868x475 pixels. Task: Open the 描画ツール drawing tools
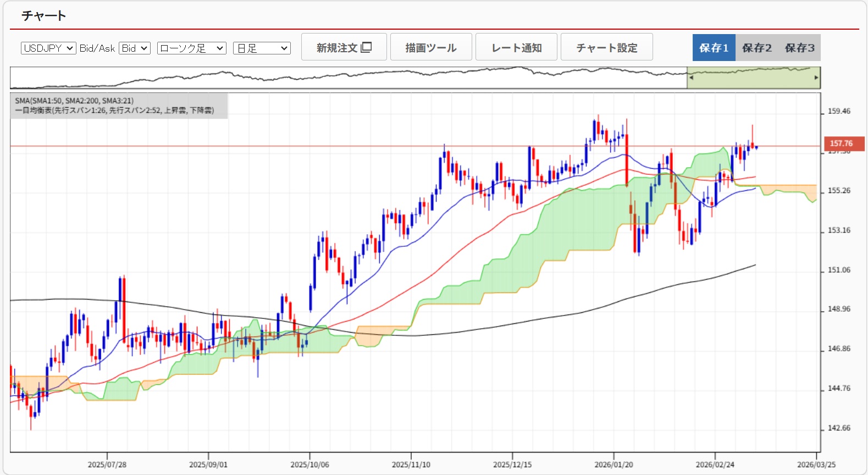[x=431, y=47]
